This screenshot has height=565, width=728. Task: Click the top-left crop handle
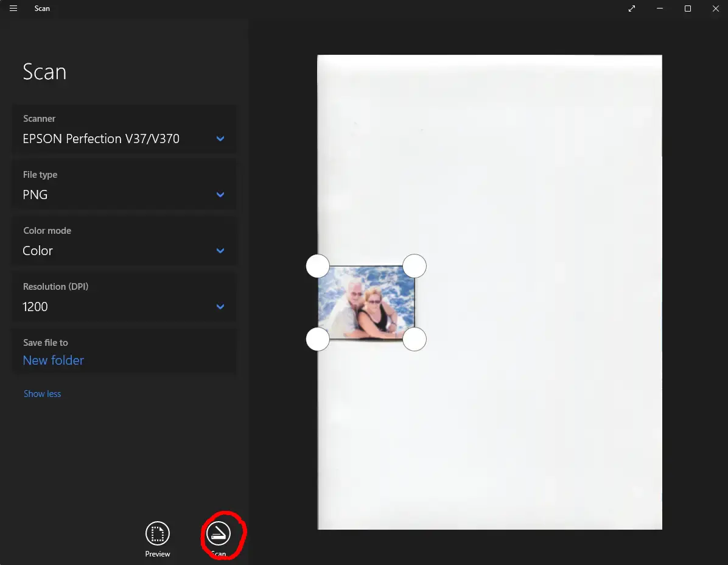(318, 266)
